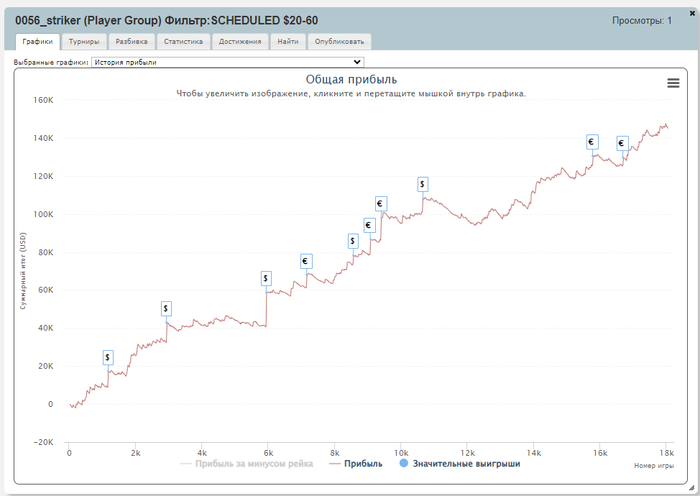
Task: Toggle Прибыль за минусом рейка series
Action: pyautogui.click(x=247, y=464)
